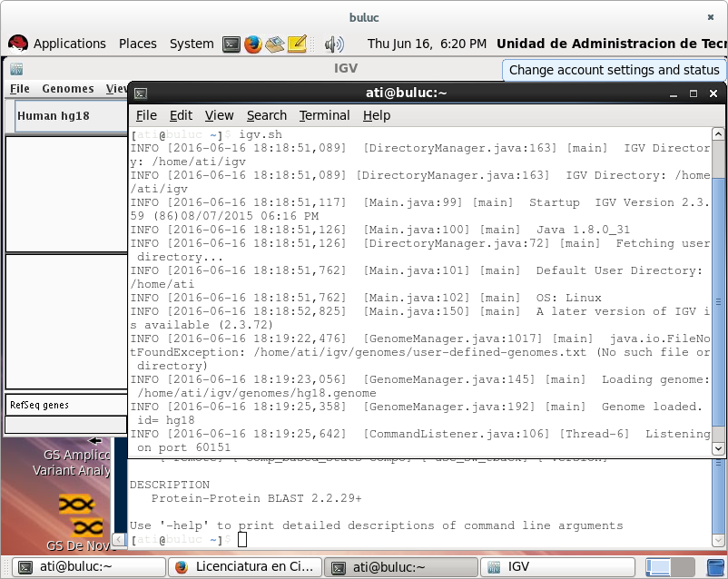
Task: Click the terminal scrollbar up arrow
Action: tap(718, 134)
